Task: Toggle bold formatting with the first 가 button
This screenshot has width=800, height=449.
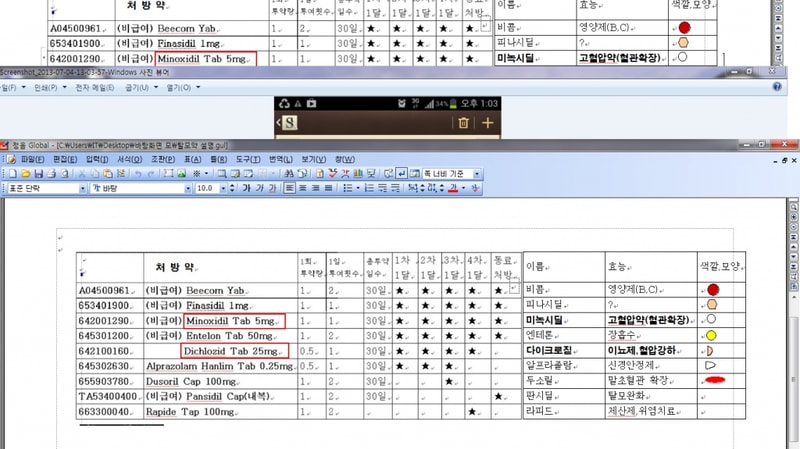Action: click(x=246, y=188)
